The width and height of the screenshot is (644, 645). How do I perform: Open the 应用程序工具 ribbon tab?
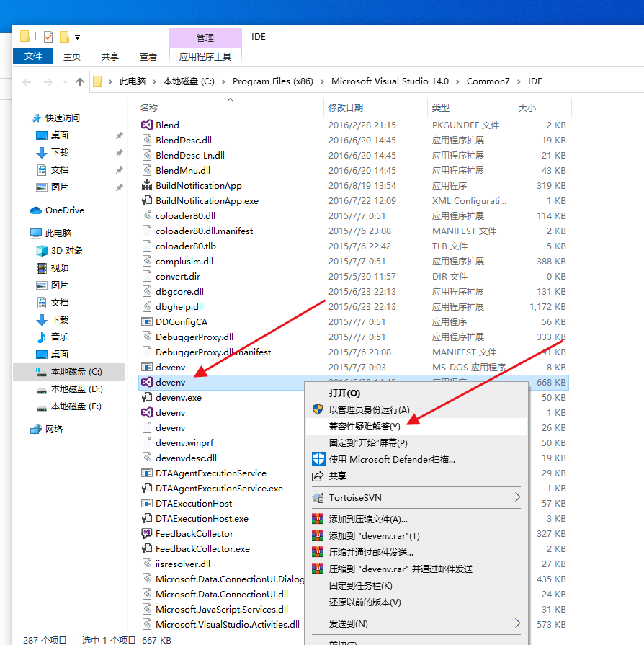(x=205, y=56)
